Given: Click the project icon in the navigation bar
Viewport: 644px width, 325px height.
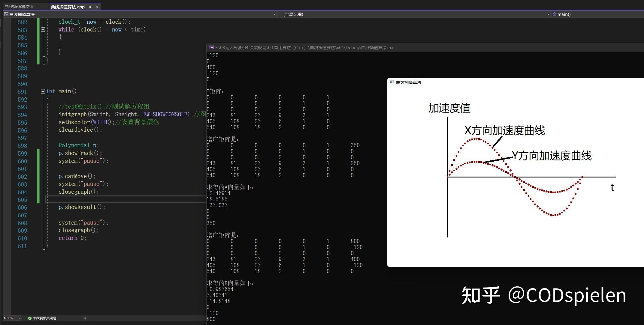Looking at the screenshot, I should point(6,14).
